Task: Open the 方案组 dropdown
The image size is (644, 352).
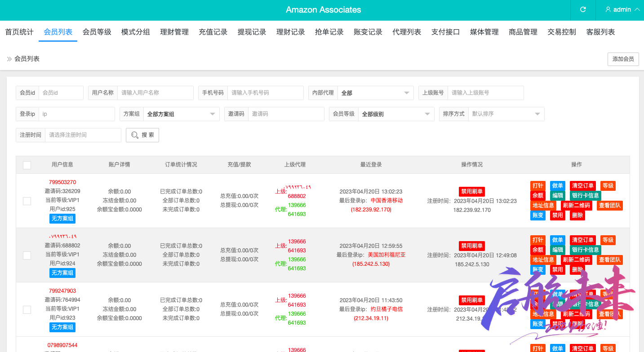Action: point(182,114)
